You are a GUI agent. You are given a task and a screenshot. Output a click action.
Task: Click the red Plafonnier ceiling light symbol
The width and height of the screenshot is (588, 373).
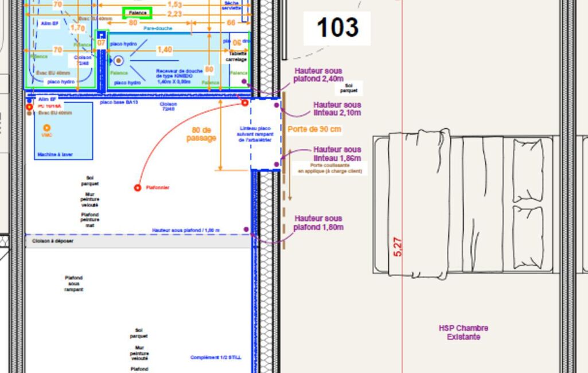click(x=138, y=188)
